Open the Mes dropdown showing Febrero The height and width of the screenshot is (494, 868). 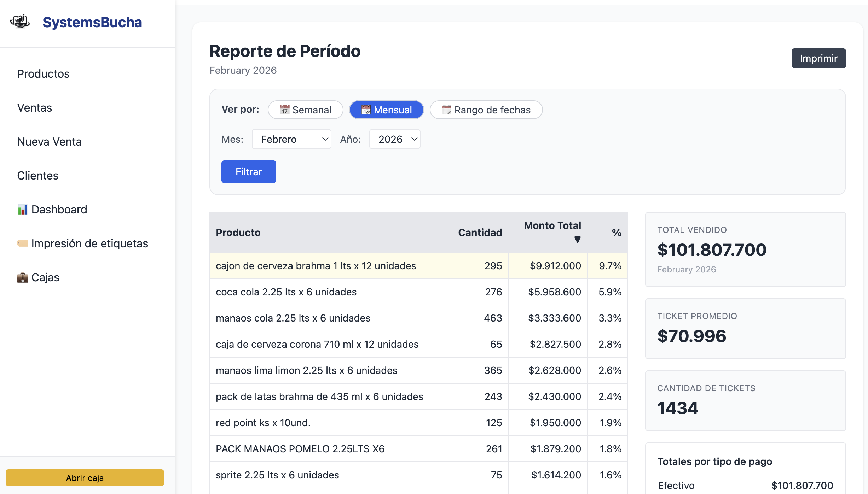291,139
